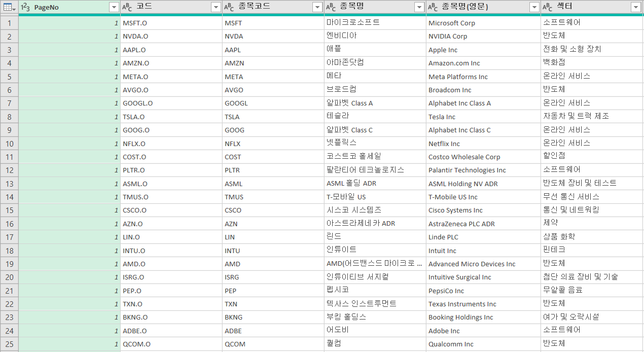Screen dimensions: 644x352
Task: Open the 종목코드 filter dropdown arrow
Action: tap(317, 7)
